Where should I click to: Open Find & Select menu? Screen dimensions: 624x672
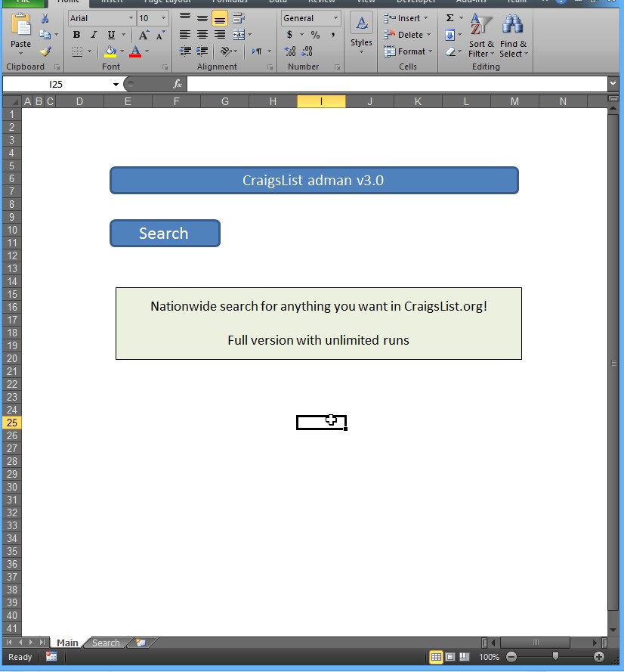513,35
